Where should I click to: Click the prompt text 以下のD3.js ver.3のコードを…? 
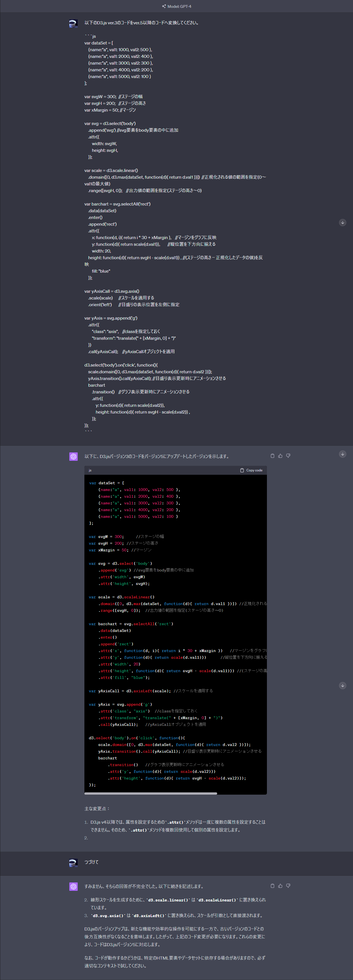(x=141, y=23)
